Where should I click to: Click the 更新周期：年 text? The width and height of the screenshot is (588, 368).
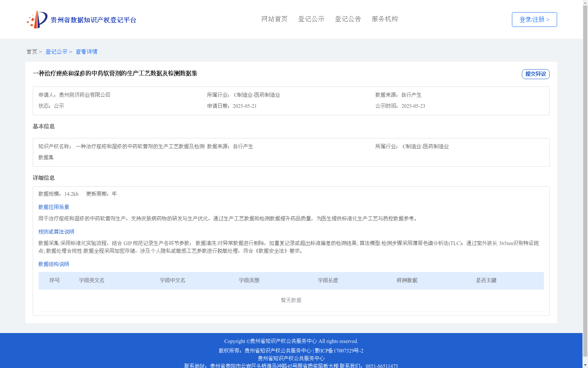tap(101, 194)
